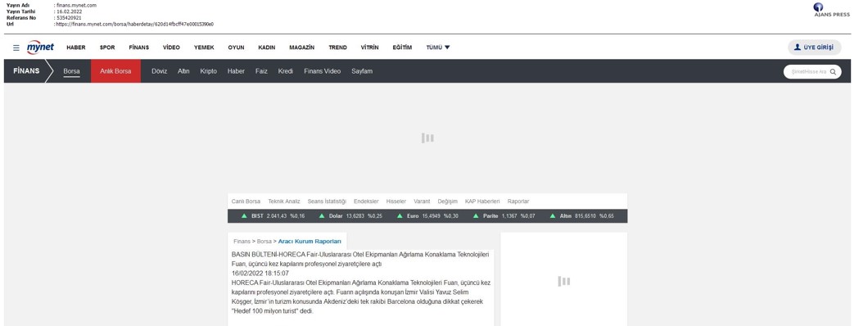Viewport: 868px width, 326px height.
Task: Select the Faiz tab
Action: pos(261,71)
